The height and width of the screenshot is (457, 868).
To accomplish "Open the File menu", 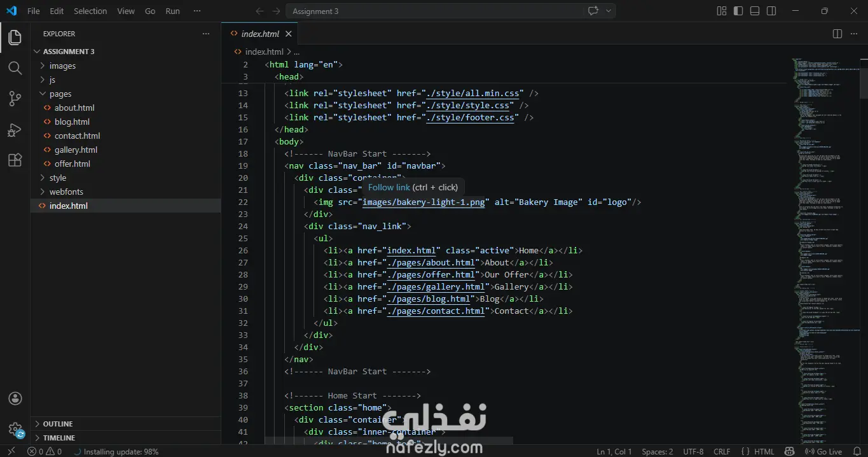I will pos(33,11).
